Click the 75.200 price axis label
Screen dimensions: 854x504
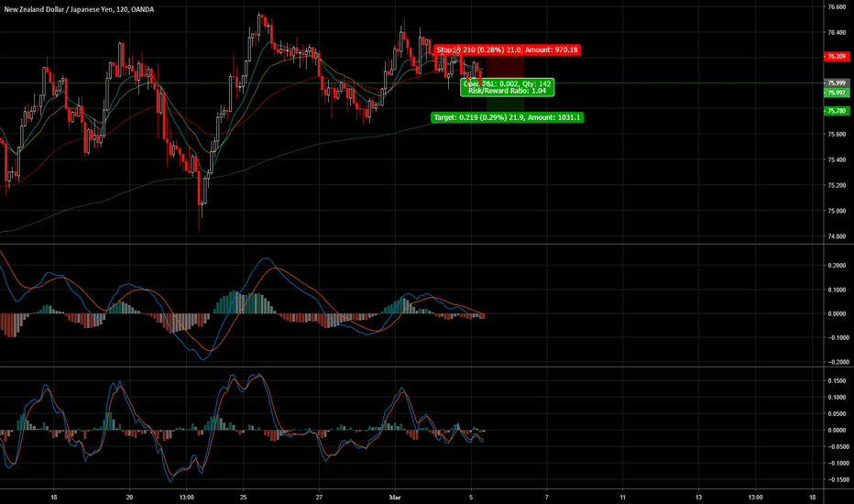[837, 185]
